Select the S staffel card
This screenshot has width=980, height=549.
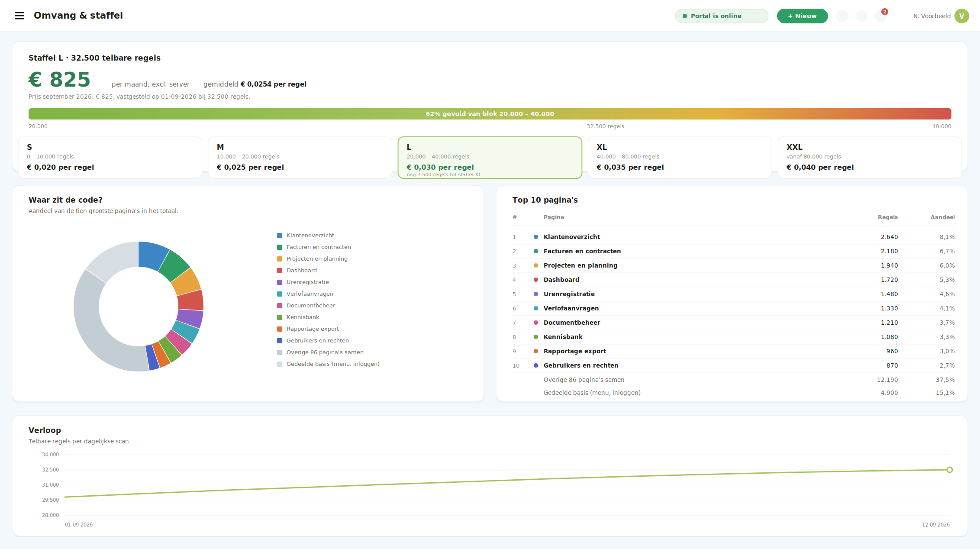(x=110, y=158)
